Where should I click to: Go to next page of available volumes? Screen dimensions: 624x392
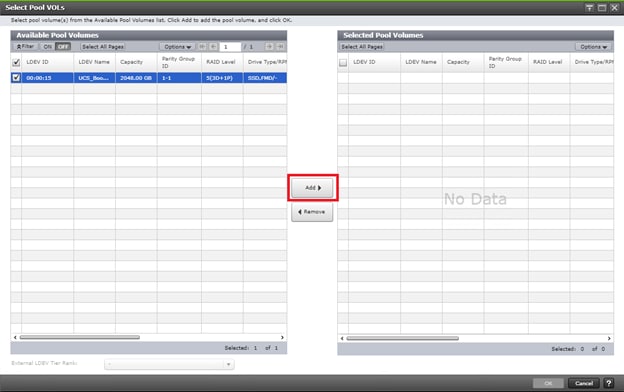tap(269, 47)
